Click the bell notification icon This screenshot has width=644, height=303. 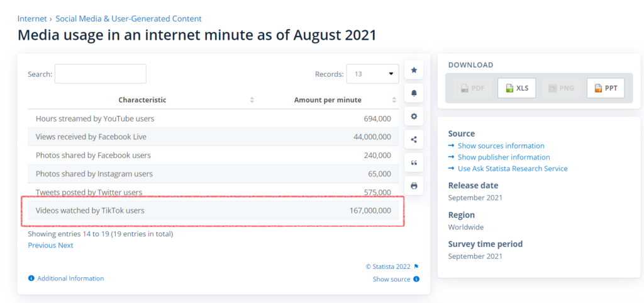tap(414, 93)
